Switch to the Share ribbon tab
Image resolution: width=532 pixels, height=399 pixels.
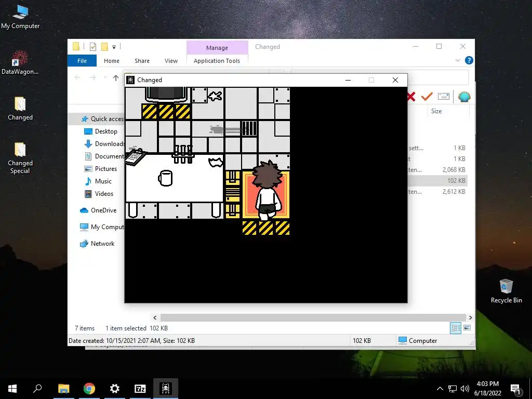point(142,61)
